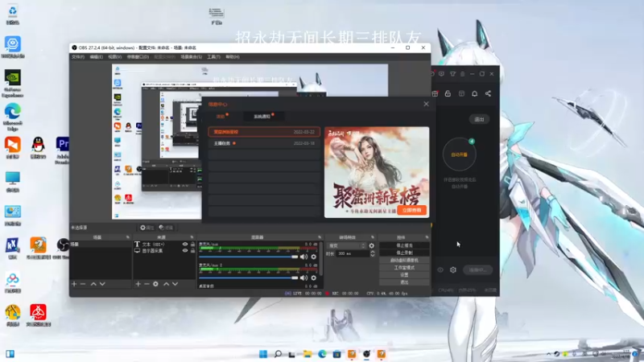Screen dimensions: 644x362
Task: Adjust the 麦克风/Aux 2 volume slider
Action: [249, 278]
